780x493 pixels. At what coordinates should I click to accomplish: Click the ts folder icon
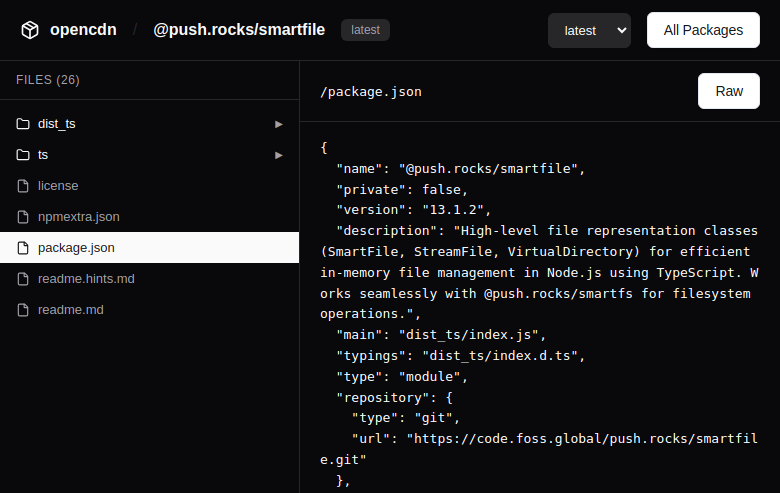(23, 155)
